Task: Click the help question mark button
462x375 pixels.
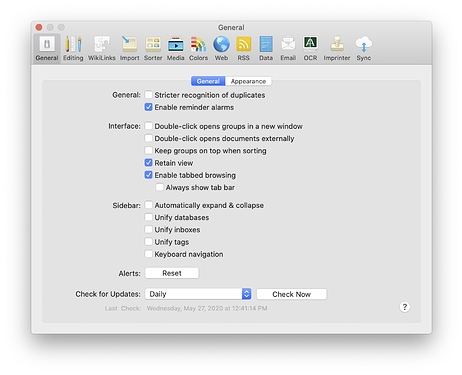Action: coord(405,307)
